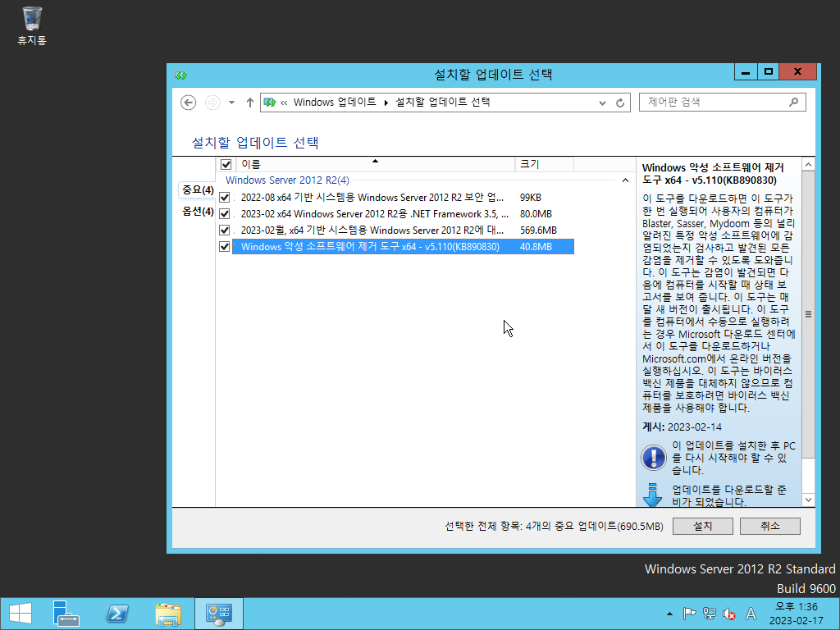This screenshot has height=630, width=840.
Task: Uncheck the 2022-08 x64 보안 update checkbox
Action: [225, 198]
